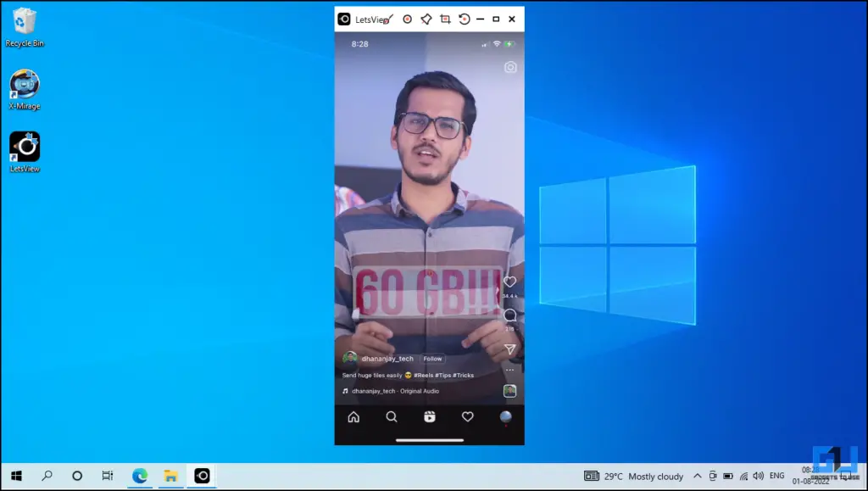
Task: Open the Windows Start menu
Action: [x=15, y=476]
